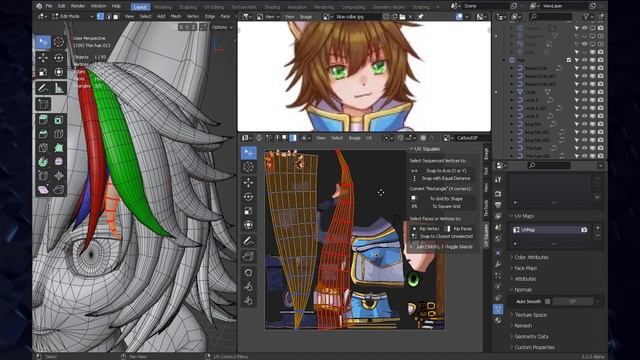Select the Loop Cut tool
This screenshot has height=360, width=640.
tap(59, 134)
